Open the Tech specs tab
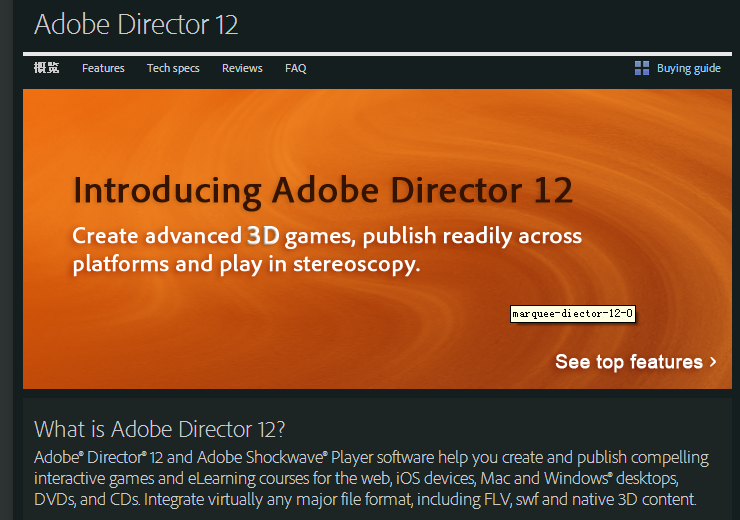 coord(173,68)
